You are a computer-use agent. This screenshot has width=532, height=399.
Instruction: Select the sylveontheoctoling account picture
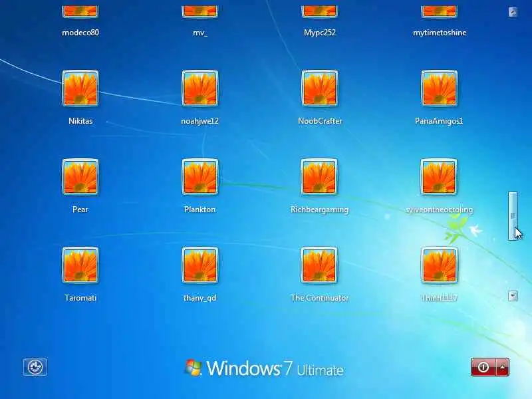pyautogui.click(x=439, y=177)
